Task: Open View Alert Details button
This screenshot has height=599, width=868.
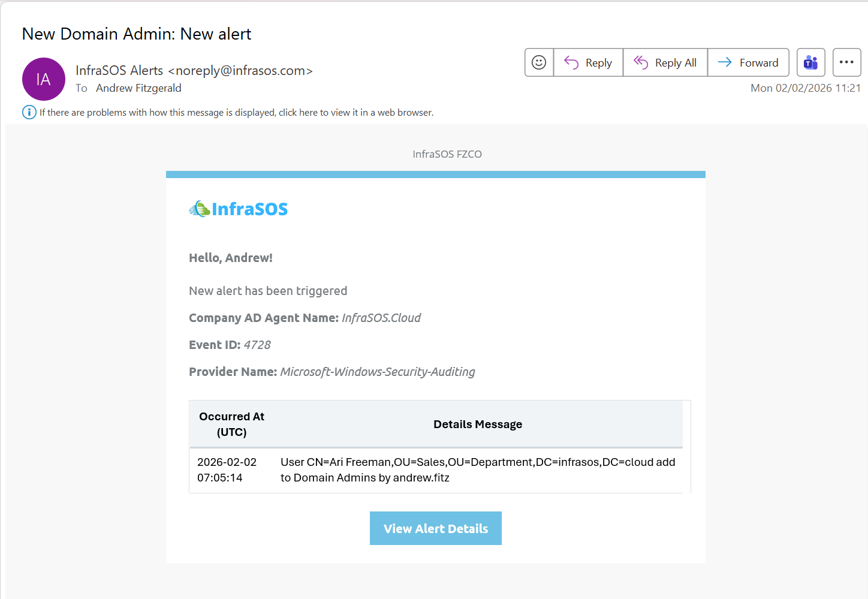Action: [436, 528]
